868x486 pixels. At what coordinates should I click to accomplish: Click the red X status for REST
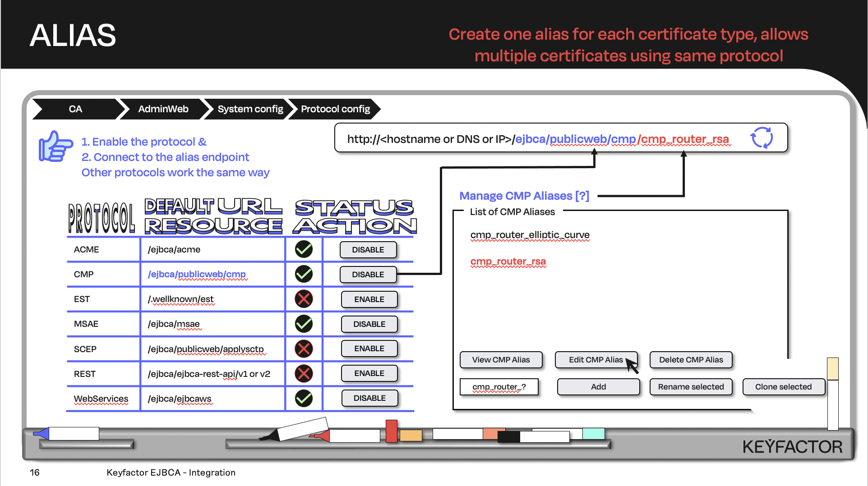[x=304, y=373]
